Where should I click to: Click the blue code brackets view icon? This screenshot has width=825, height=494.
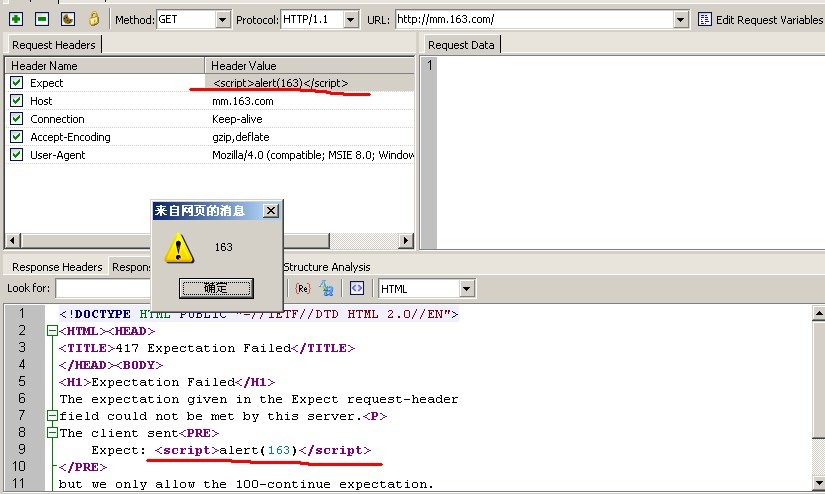click(357, 288)
